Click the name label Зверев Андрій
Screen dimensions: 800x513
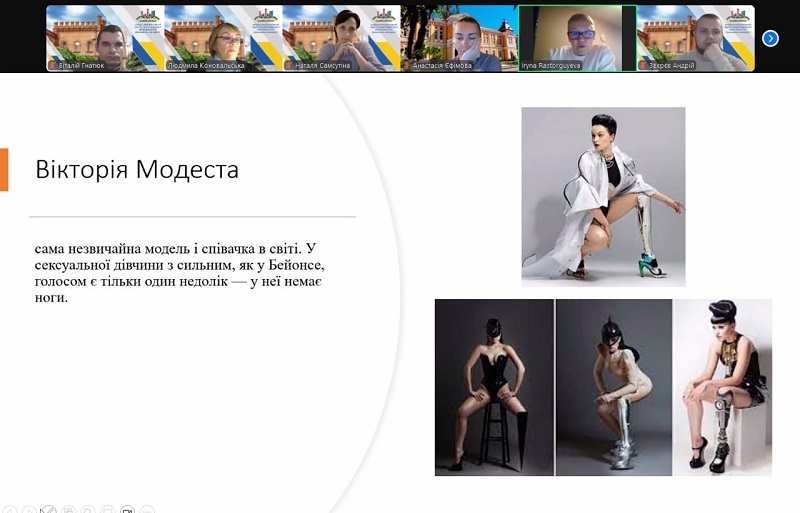672,66
